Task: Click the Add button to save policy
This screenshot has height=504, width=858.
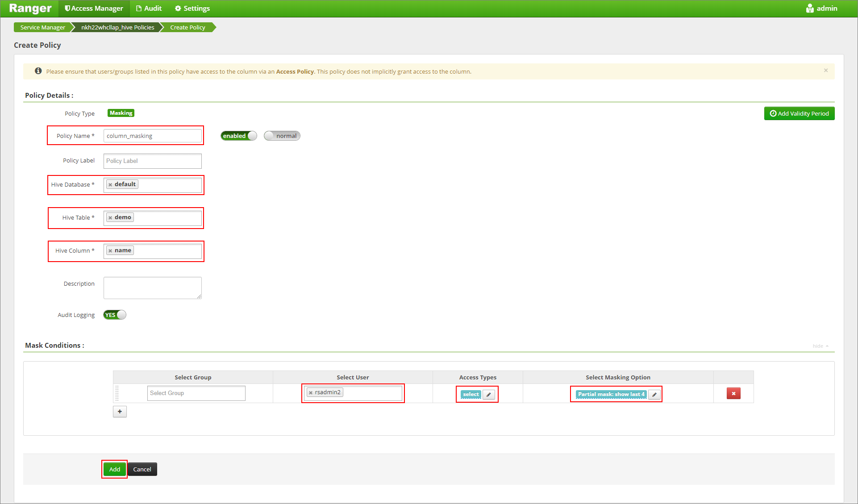Action: pyautogui.click(x=114, y=469)
